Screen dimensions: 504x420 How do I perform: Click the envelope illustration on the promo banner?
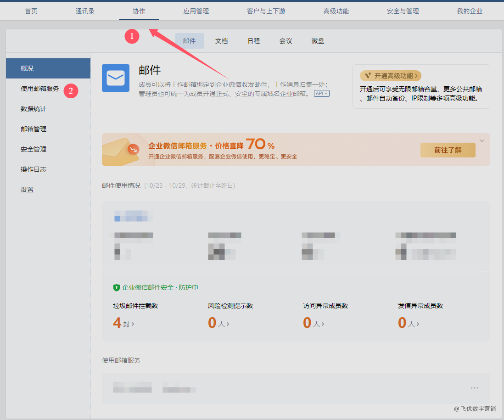(x=120, y=151)
